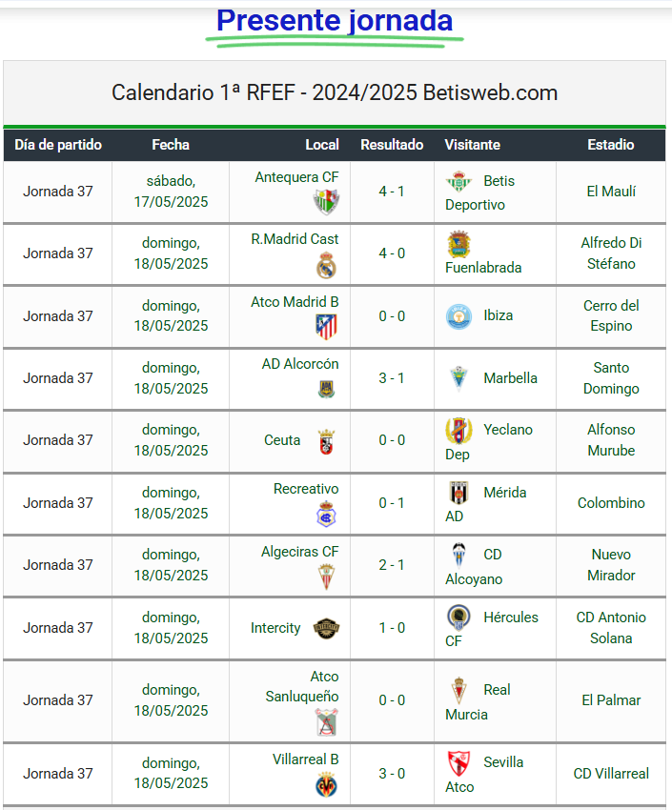Click the Marbella club crest icon
Screen dimensions: 672x810
coord(458,378)
